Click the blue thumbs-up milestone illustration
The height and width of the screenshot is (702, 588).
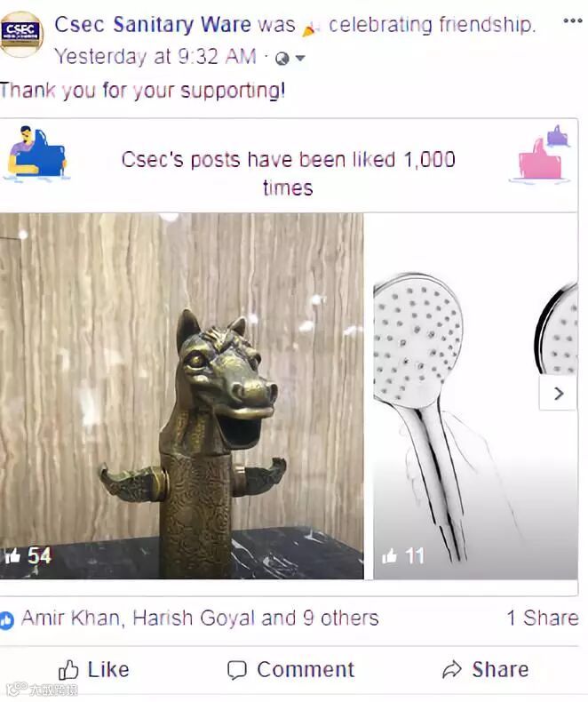click(37, 153)
